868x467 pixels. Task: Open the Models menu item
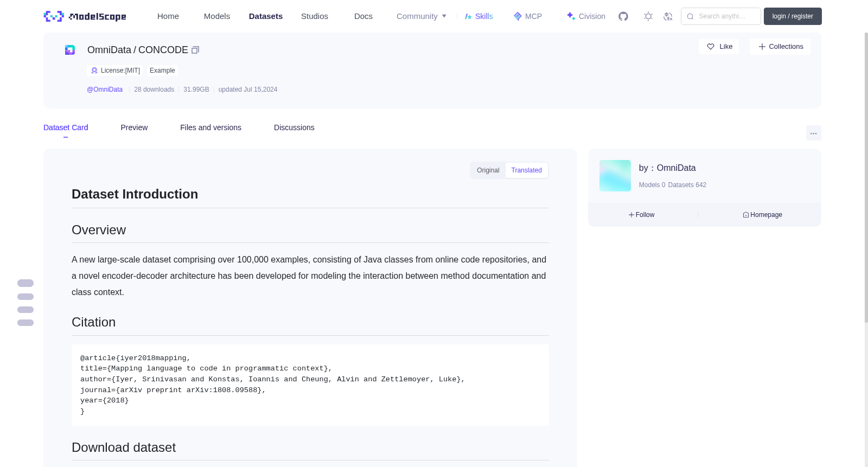(217, 16)
